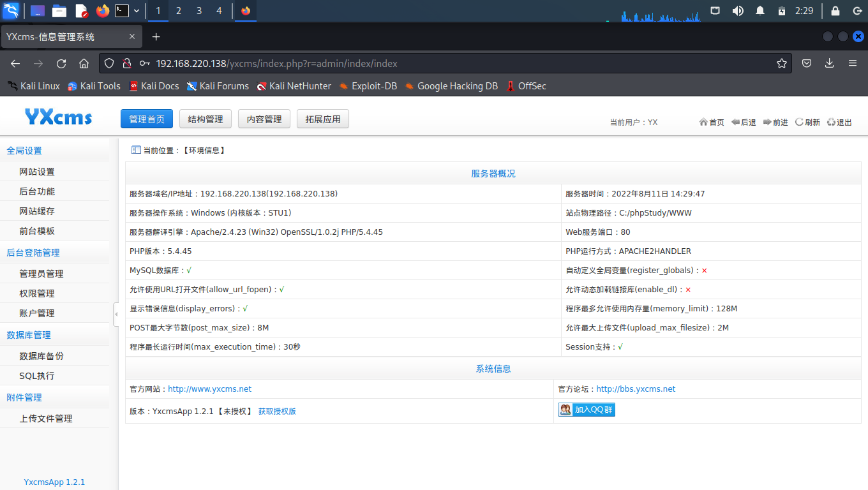Screen dimensions: 868x490
Task: Click the shield tracking protection icon
Action: (109, 63)
